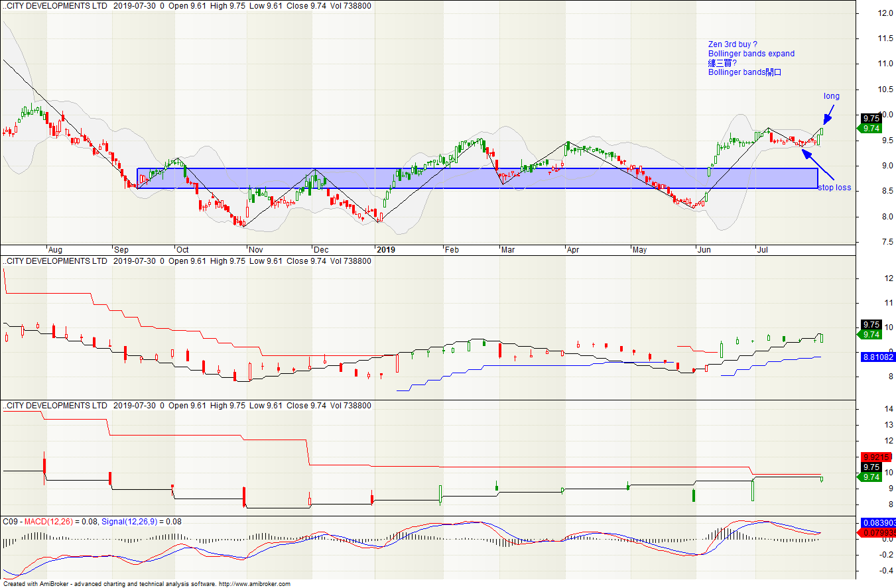Select the 'Bollinger bands expand' annotation text
This screenshot has height=588, width=896.
click(751, 54)
